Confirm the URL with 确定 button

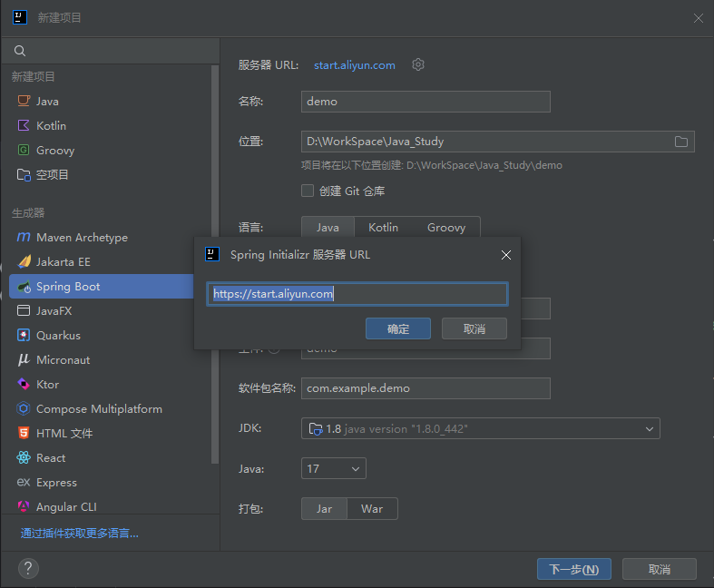(398, 328)
